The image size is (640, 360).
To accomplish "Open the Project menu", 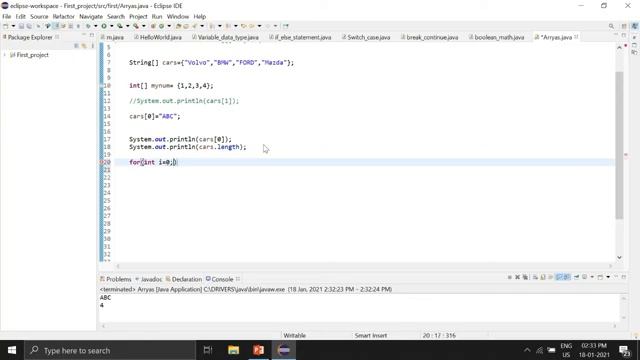I will point(138,16).
